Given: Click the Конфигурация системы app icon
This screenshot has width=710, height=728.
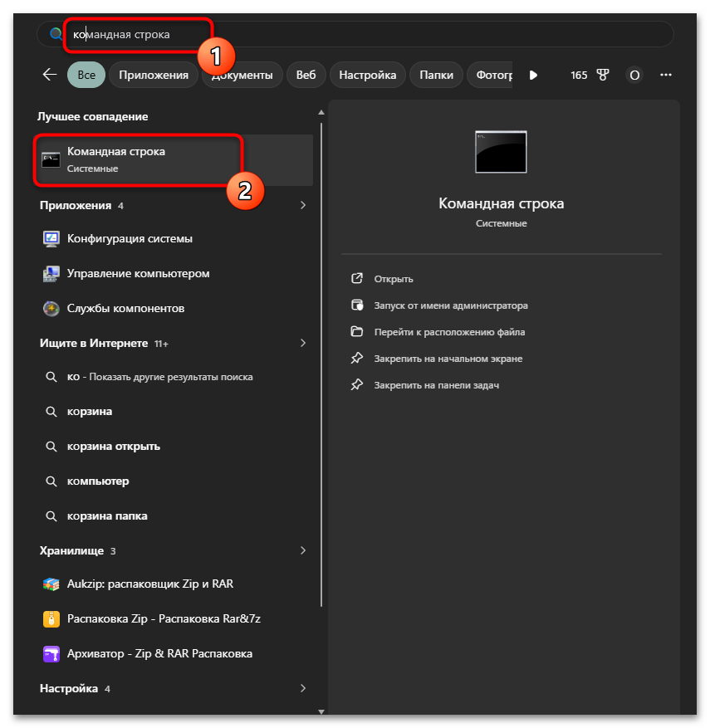Looking at the screenshot, I should (51, 238).
